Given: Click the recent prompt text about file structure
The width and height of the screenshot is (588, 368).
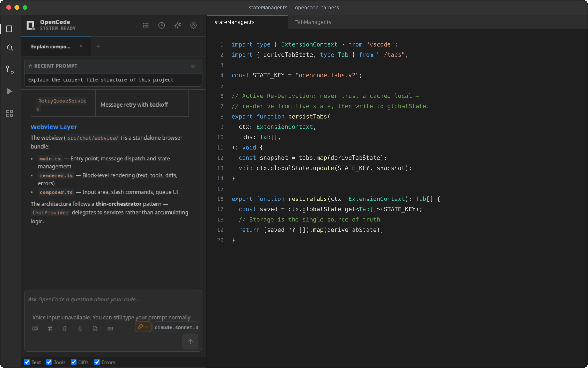Looking at the screenshot, I should 101,80.
